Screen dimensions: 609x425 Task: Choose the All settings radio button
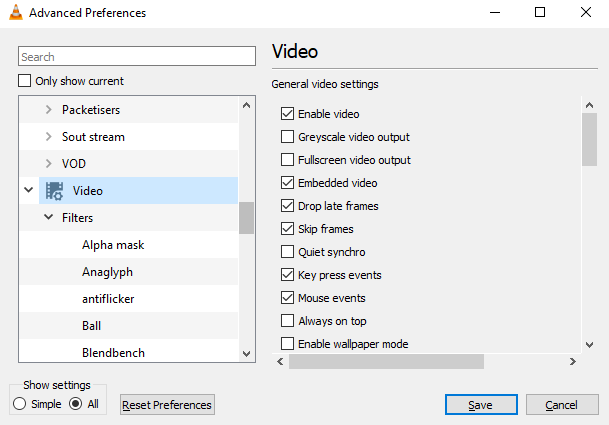(75, 404)
